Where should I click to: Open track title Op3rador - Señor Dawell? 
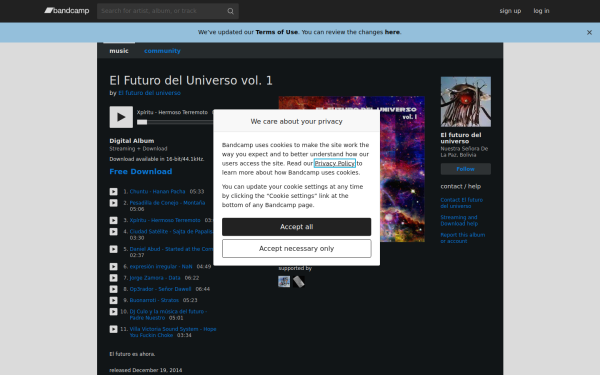pyautogui.click(x=160, y=289)
